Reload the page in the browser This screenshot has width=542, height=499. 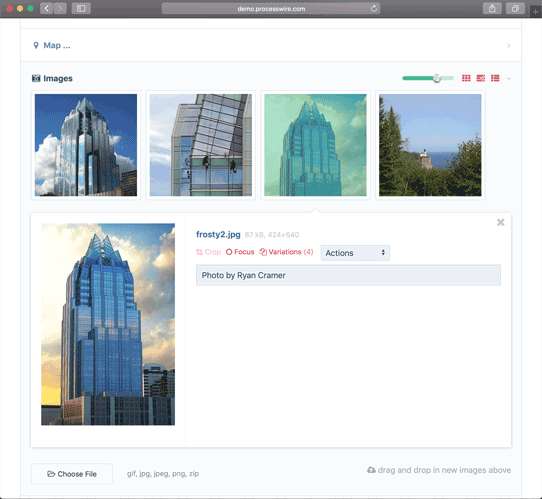pyautogui.click(x=374, y=9)
